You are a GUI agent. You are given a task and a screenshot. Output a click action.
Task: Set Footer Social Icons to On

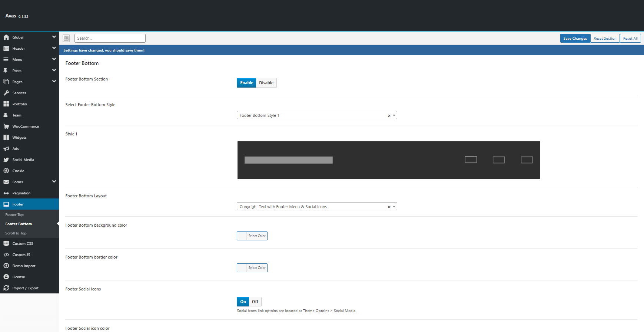243,302
